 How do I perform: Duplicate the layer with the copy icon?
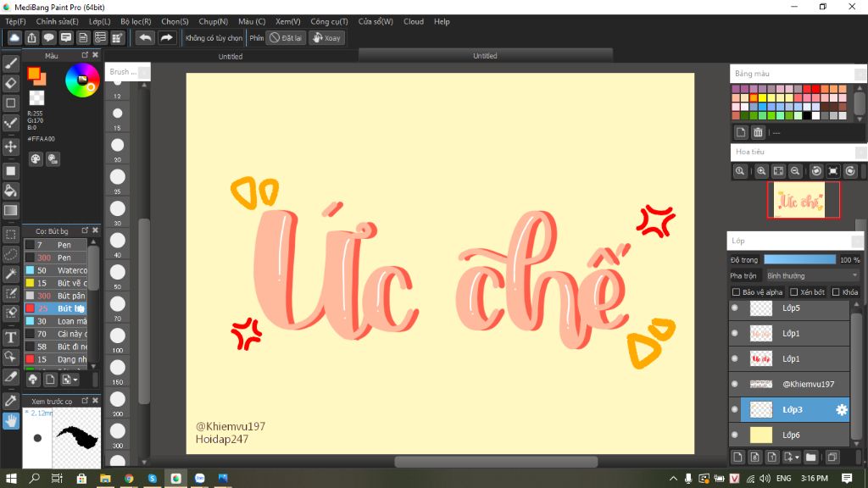[x=832, y=457]
